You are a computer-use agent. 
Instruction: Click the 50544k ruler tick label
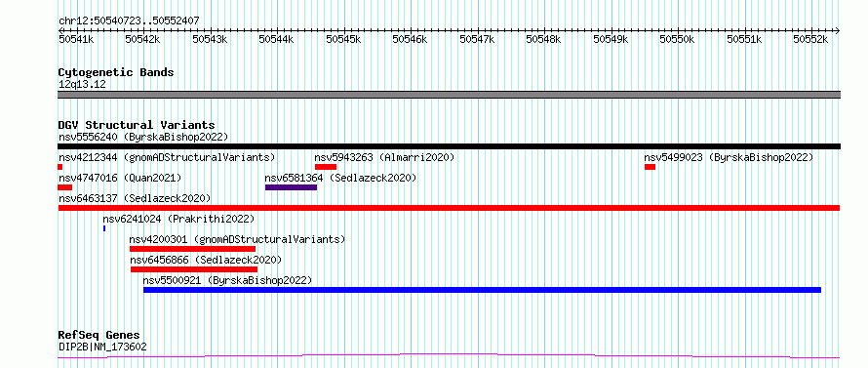click(x=277, y=39)
